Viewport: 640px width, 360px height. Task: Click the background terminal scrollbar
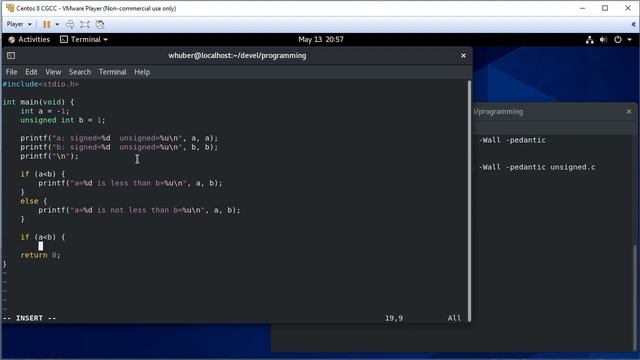635,297
